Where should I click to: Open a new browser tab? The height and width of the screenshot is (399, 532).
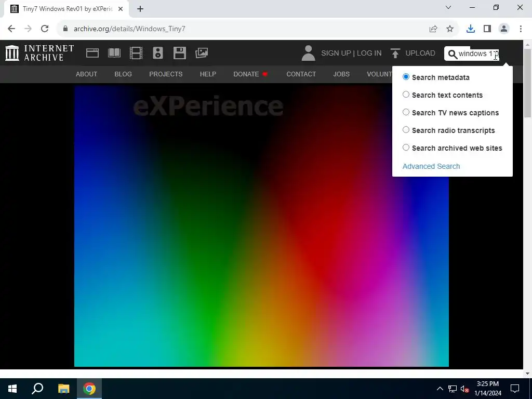140,9
